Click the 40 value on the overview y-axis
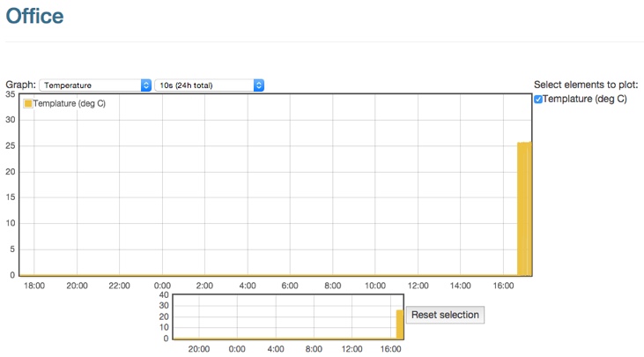This screenshot has height=357, width=644. click(x=163, y=295)
